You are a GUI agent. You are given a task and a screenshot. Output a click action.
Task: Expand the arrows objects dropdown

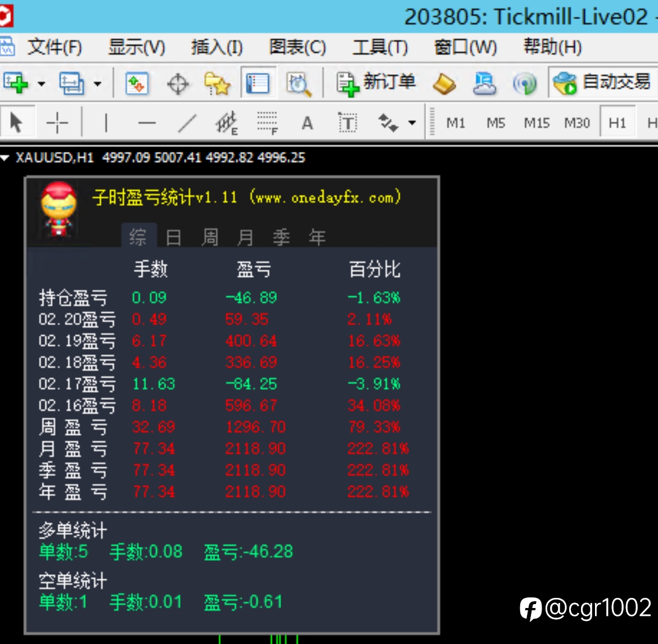pyautogui.click(x=412, y=123)
